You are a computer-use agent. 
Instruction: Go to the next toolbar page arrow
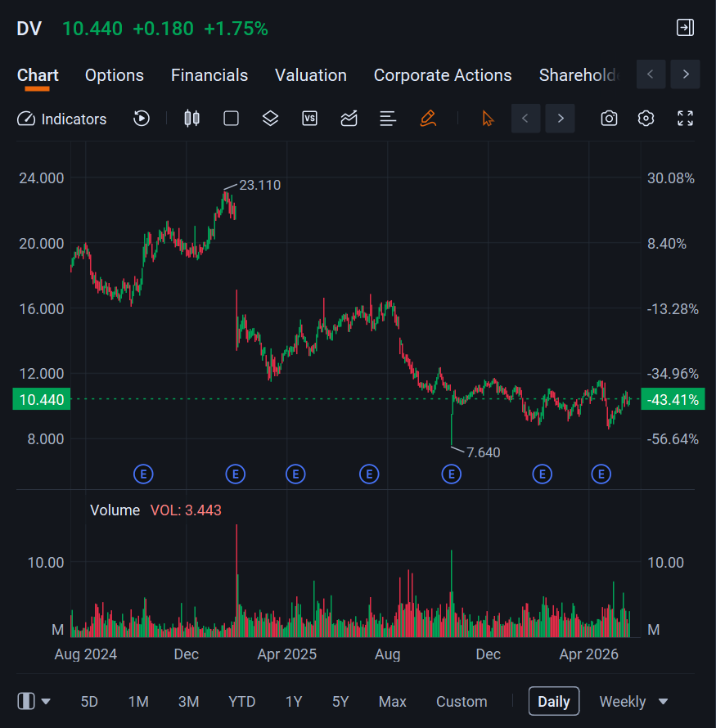click(560, 119)
